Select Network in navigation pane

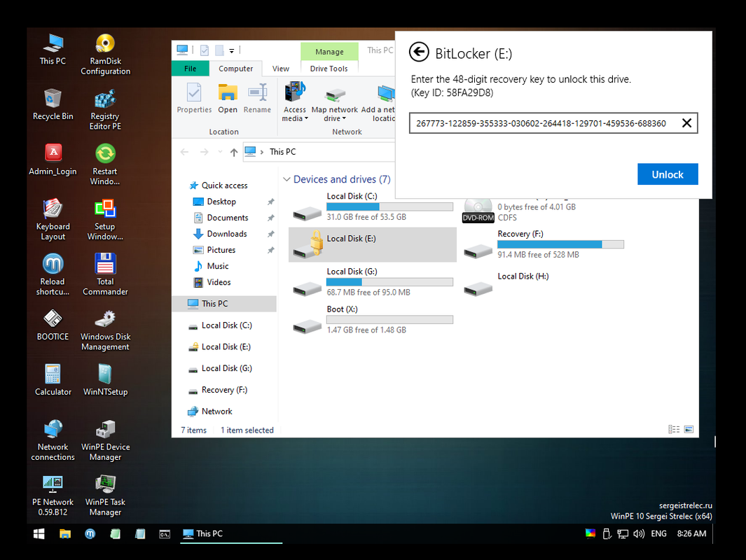(x=217, y=411)
